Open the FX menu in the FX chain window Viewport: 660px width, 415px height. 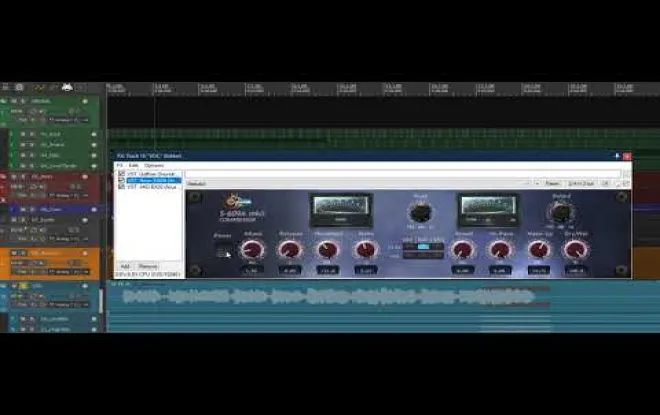click(x=120, y=165)
